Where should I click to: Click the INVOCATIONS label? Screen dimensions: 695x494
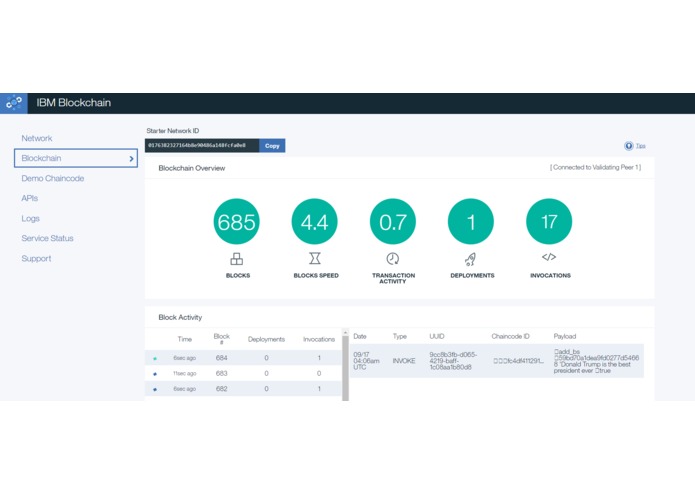pyautogui.click(x=550, y=276)
